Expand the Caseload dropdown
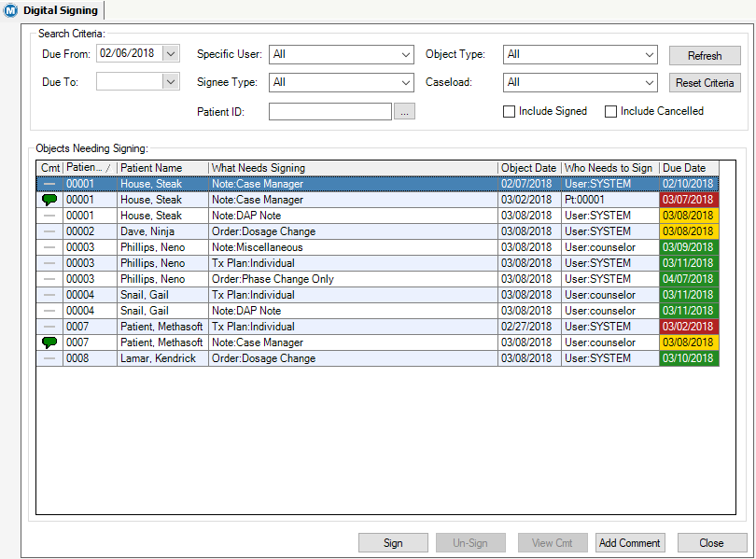The width and height of the screenshot is (756, 559). click(650, 82)
